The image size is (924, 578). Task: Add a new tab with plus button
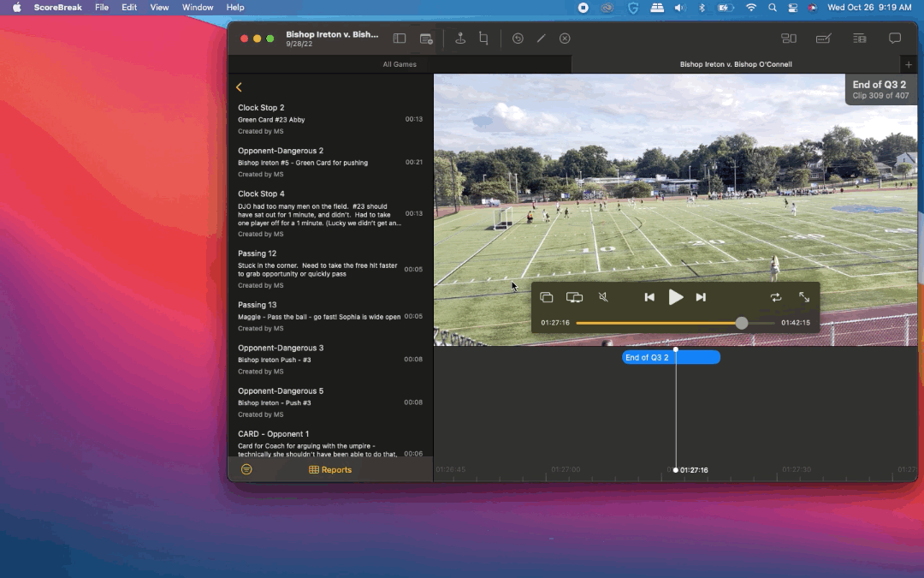908,64
